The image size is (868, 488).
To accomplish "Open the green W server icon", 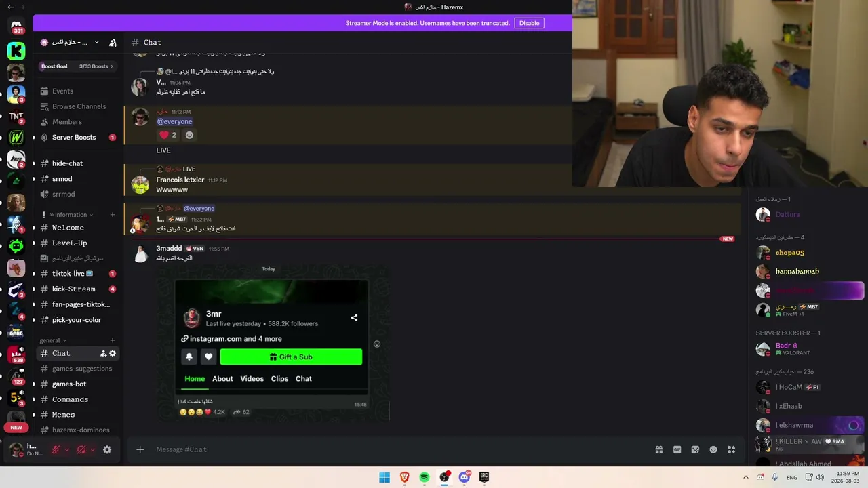I will pos(16,138).
